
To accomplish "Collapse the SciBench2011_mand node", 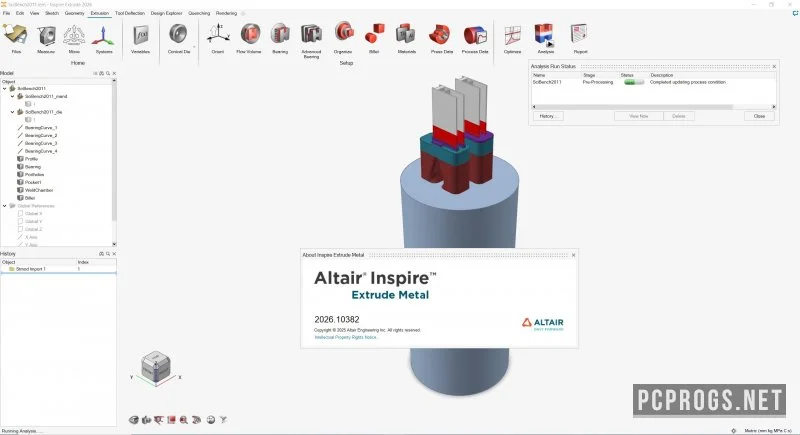I will pos(13,96).
